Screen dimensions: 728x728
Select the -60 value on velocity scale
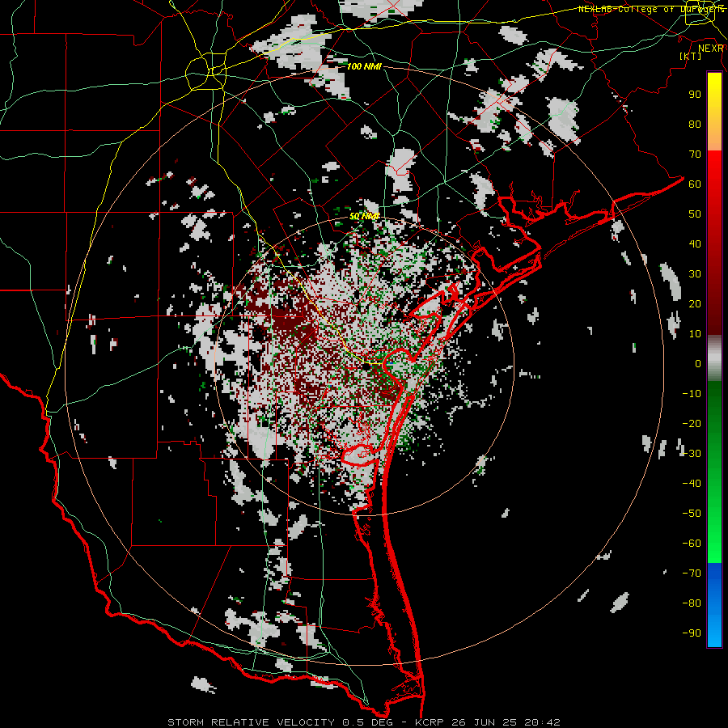(x=692, y=544)
